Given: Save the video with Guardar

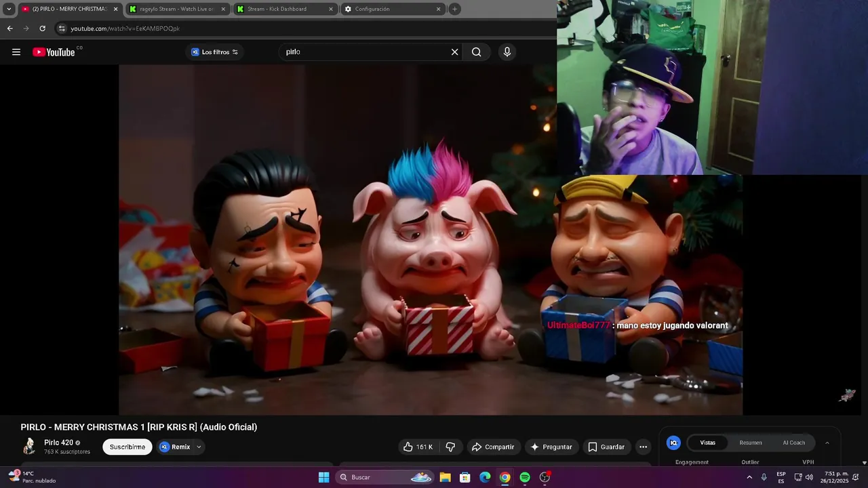Looking at the screenshot, I should (x=606, y=447).
